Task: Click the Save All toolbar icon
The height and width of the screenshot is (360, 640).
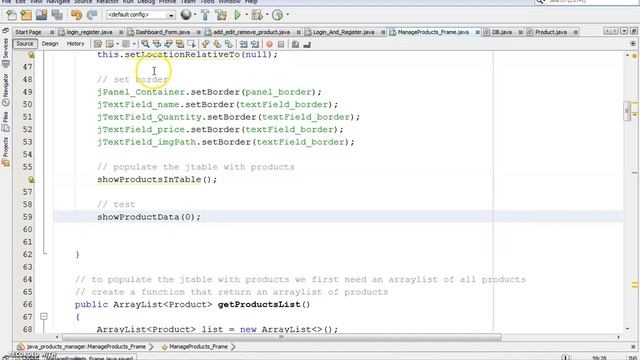Action: coord(57,15)
